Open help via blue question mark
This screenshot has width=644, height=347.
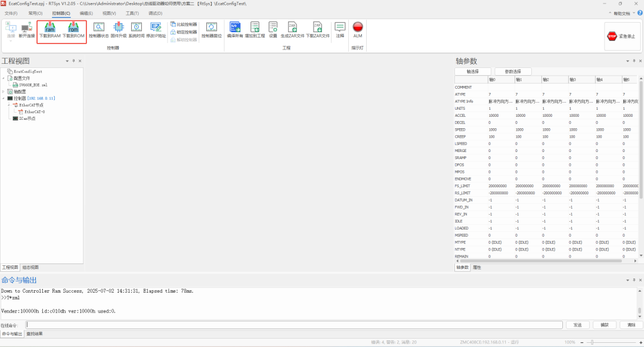tap(640, 13)
